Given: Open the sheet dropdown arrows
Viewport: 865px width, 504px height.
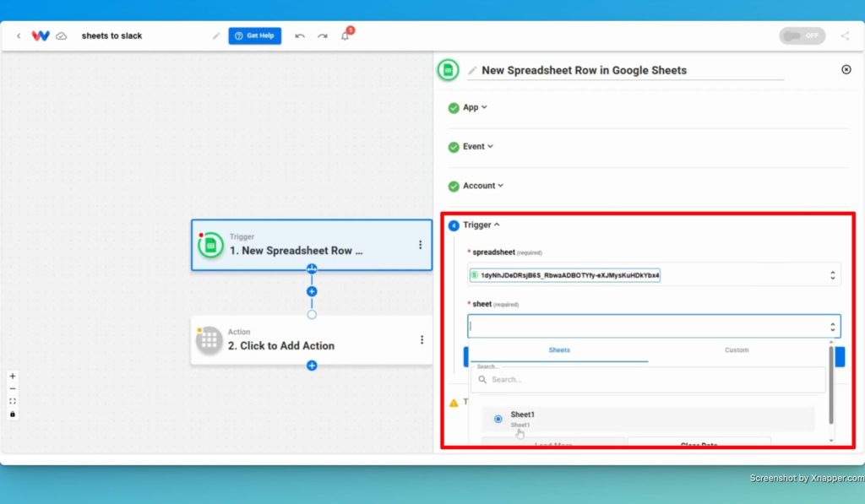Looking at the screenshot, I should coord(832,327).
